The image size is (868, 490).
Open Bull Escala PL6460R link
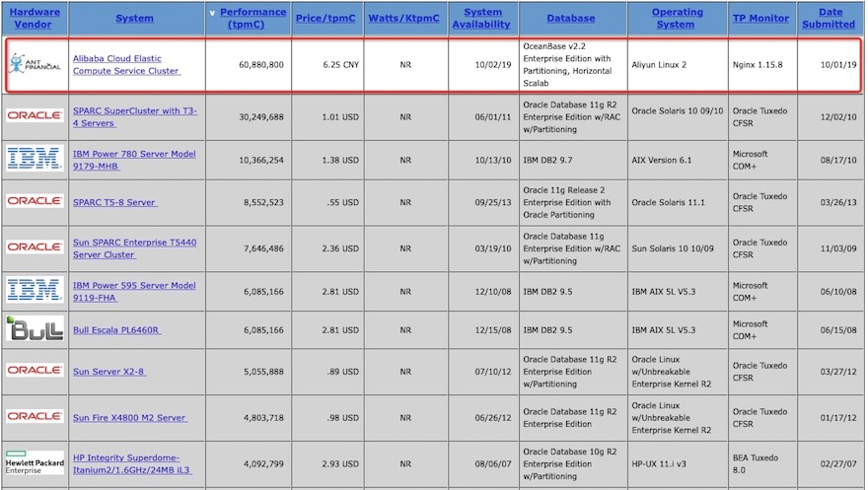coord(116,330)
